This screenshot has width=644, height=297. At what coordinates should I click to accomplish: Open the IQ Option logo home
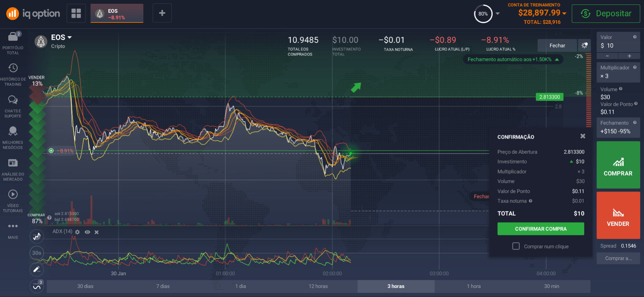33,13
